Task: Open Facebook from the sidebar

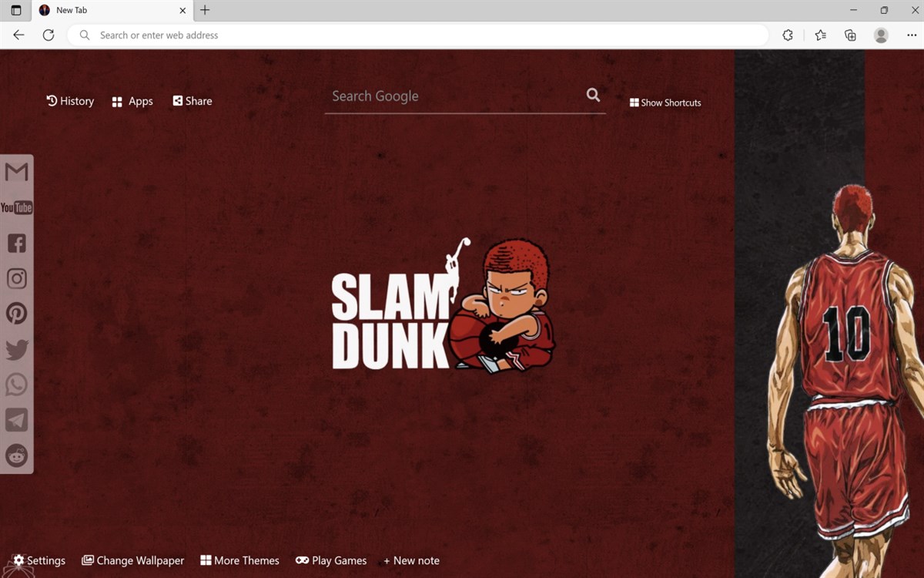Action: [x=16, y=244]
